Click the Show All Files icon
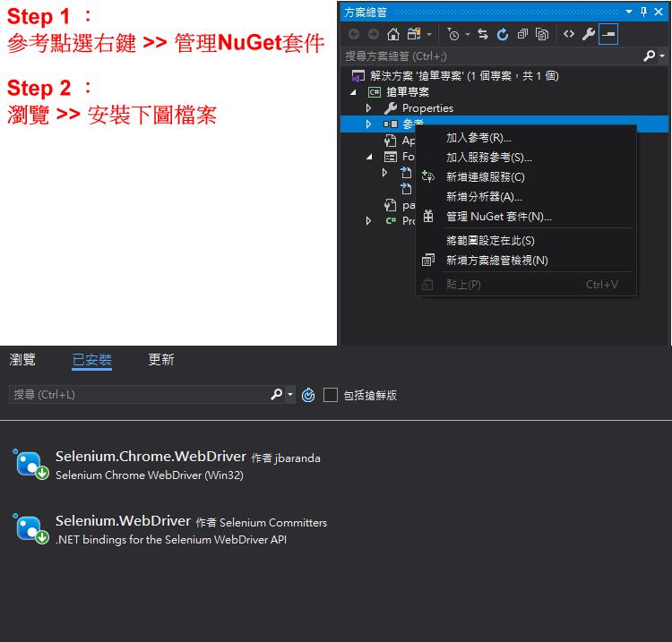Screen dimensions: 672x642 (542, 35)
